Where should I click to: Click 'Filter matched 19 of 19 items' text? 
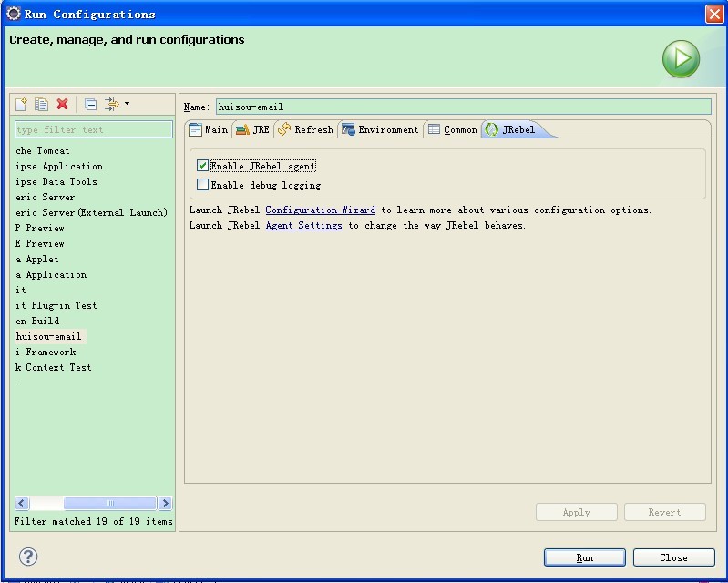pos(93,521)
